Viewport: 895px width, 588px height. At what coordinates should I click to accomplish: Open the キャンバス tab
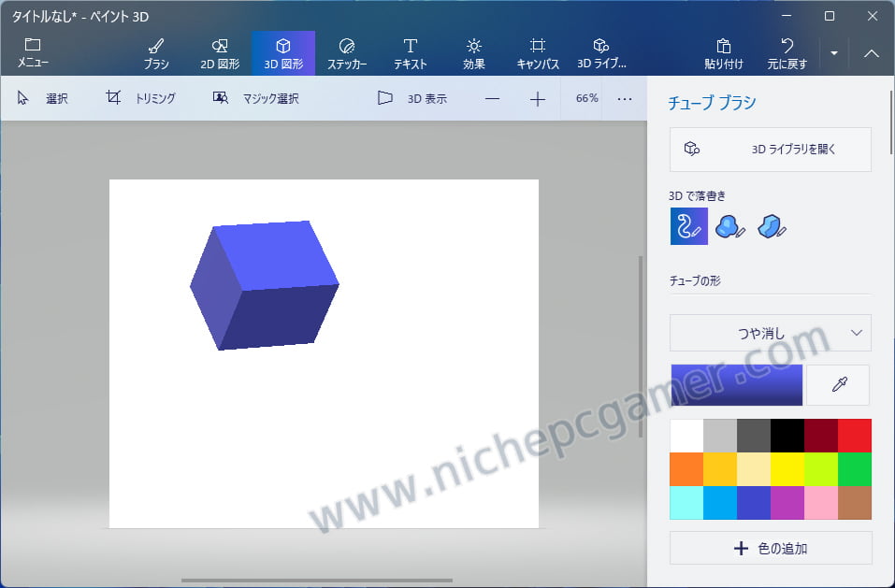[x=537, y=53]
